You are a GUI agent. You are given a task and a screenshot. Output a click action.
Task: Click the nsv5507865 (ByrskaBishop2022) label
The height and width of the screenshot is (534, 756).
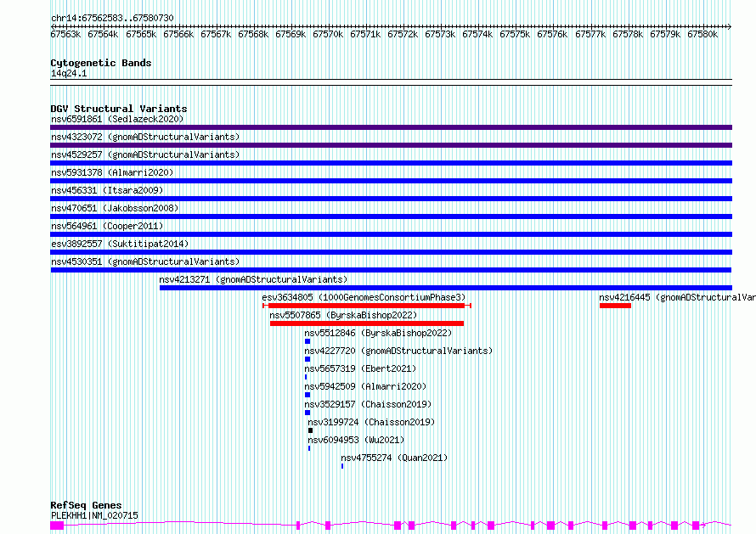343,315
